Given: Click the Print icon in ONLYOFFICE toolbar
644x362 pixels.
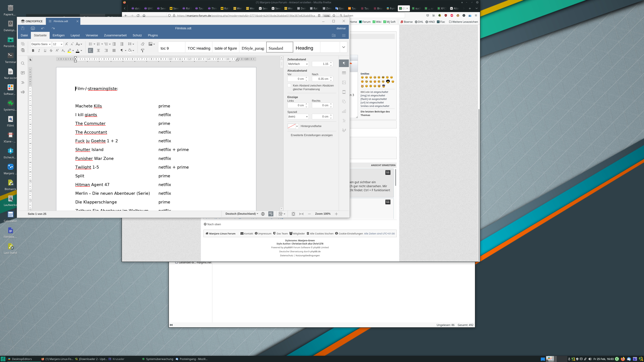Looking at the screenshot, I should pyautogui.click(x=33, y=28).
